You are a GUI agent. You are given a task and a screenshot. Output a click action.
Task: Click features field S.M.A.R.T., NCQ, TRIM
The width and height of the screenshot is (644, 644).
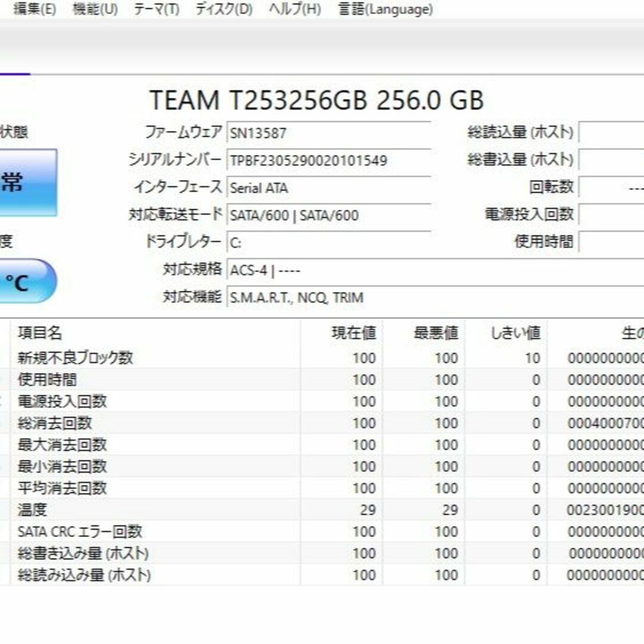(435, 298)
